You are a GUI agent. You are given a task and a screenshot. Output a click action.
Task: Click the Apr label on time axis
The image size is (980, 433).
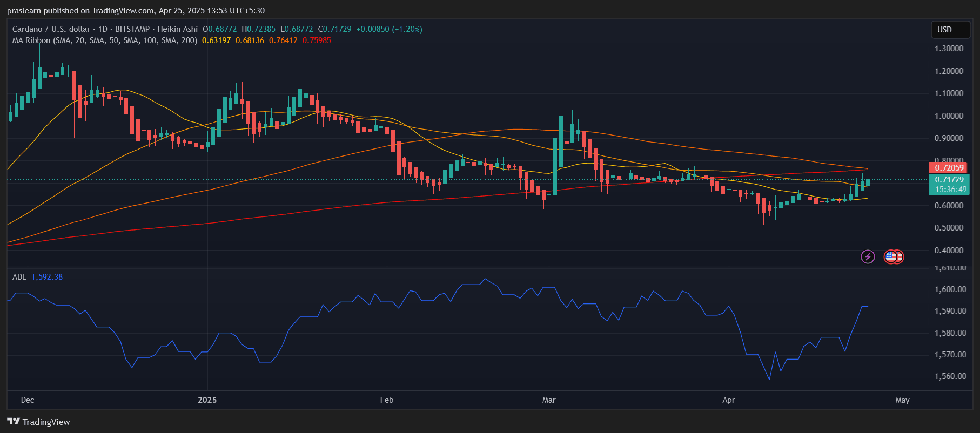click(x=729, y=400)
